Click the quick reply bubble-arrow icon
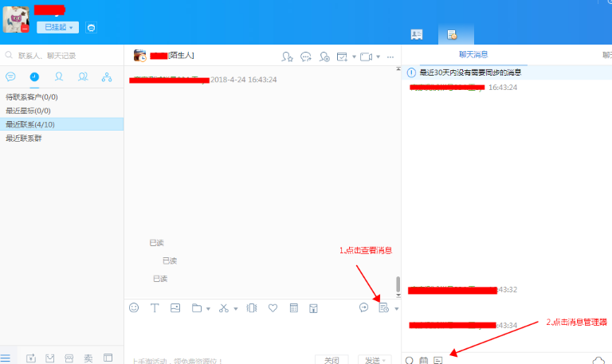The height and width of the screenshot is (364, 612). click(x=363, y=307)
